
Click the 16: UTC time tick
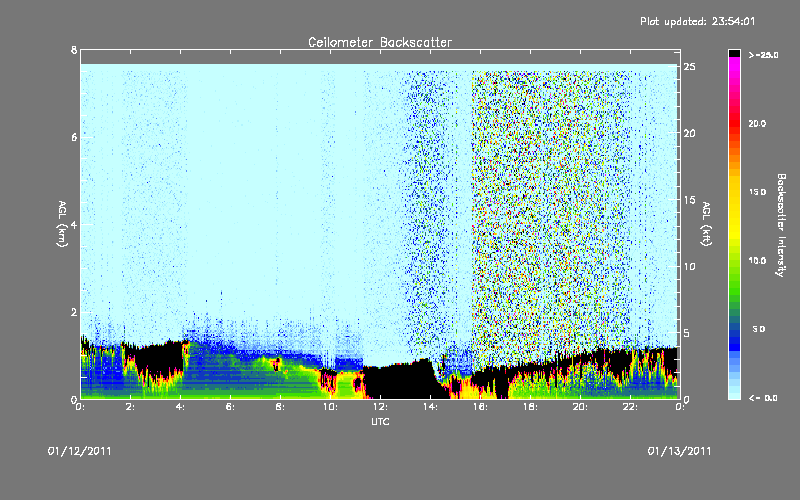(x=480, y=407)
